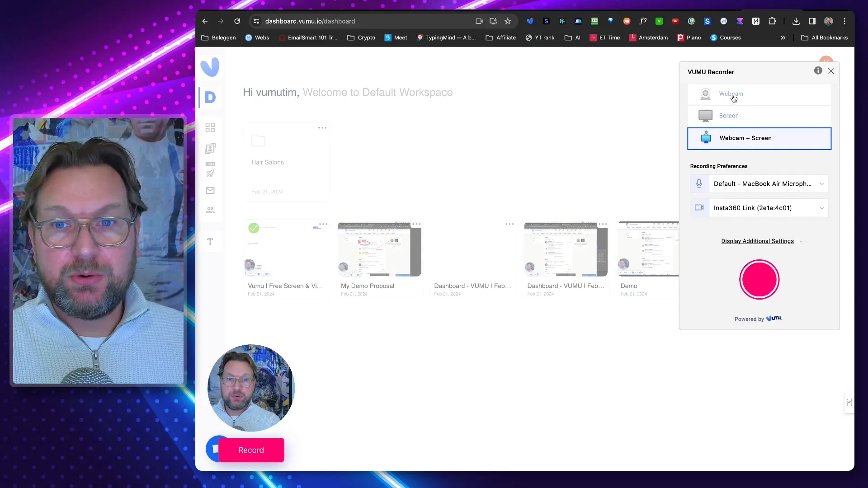Click the VUMU logo in sidebar

(x=210, y=67)
